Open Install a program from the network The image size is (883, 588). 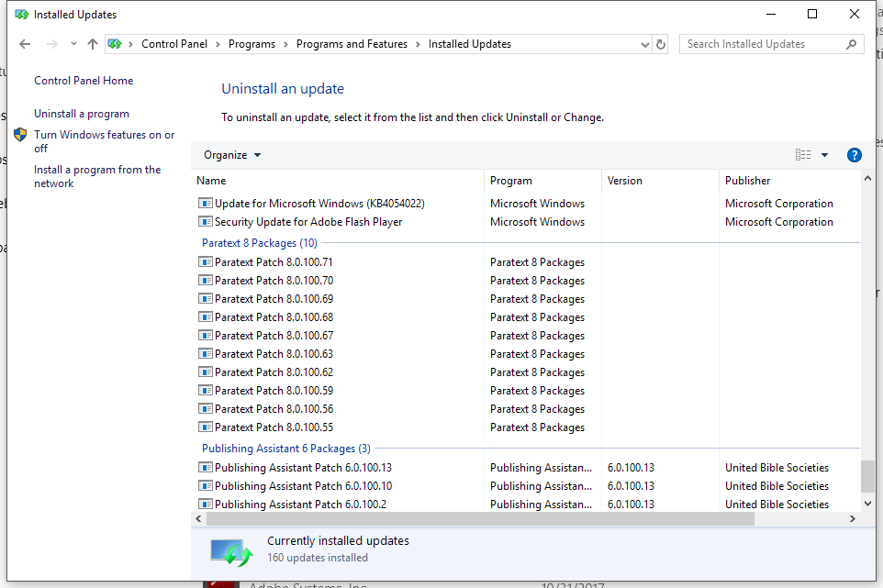pyautogui.click(x=97, y=176)
